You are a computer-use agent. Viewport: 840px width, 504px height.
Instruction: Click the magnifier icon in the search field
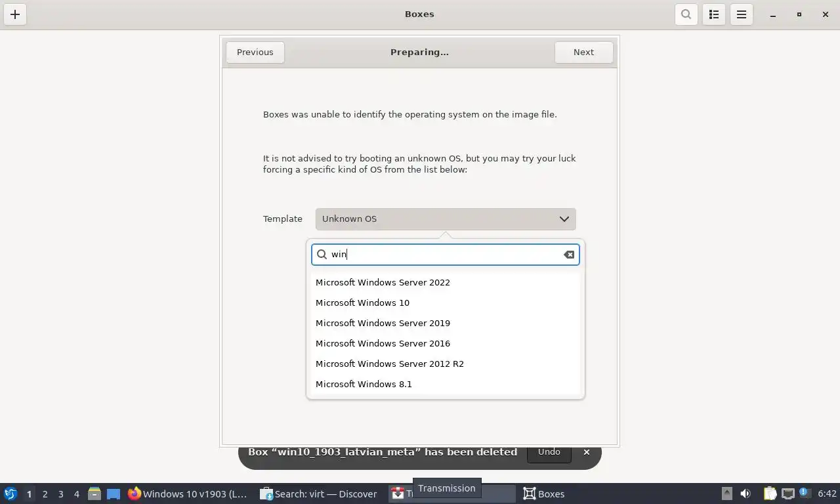click(x=322, y=255)
